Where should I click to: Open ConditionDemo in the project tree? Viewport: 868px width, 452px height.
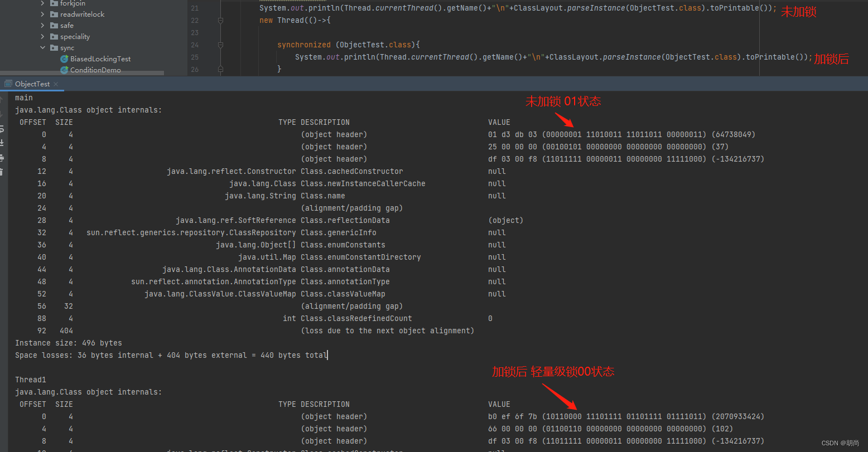pos(95,70)
